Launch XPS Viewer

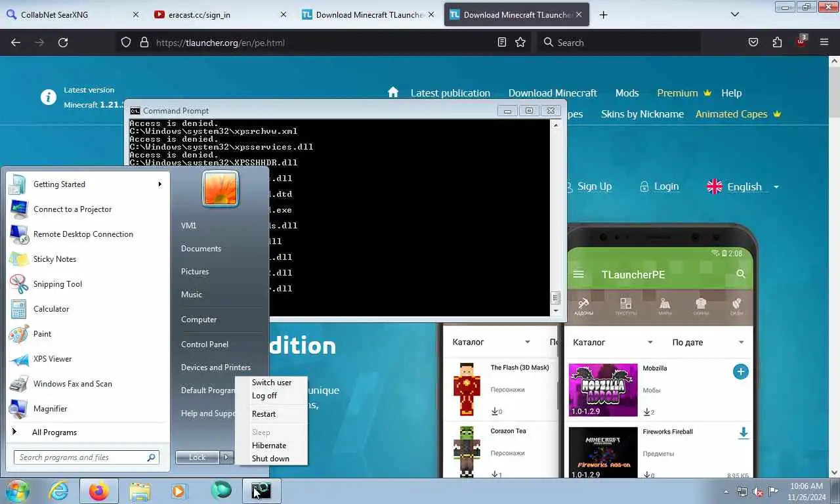[87, 359]
